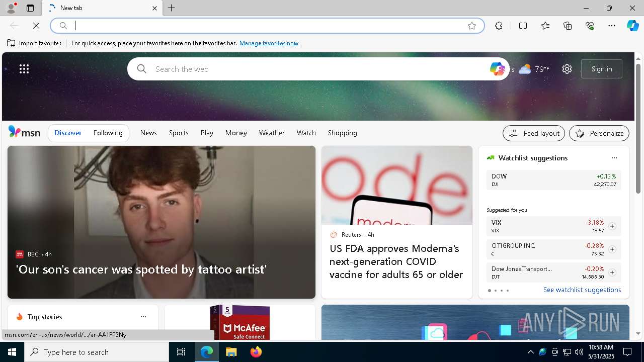This screenshot has height=362, width=644.
Task: Select the Discover tab
Action: (68, 133)
